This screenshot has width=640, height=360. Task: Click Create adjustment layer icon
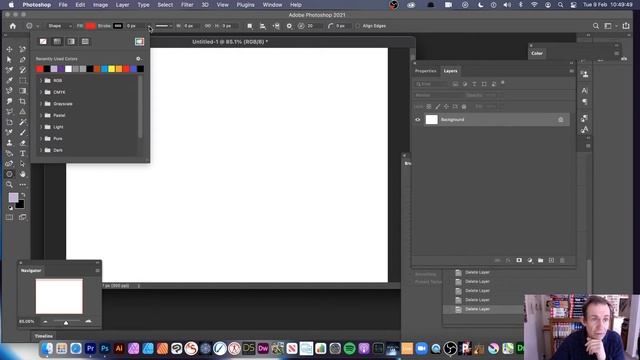pos(530,260)
